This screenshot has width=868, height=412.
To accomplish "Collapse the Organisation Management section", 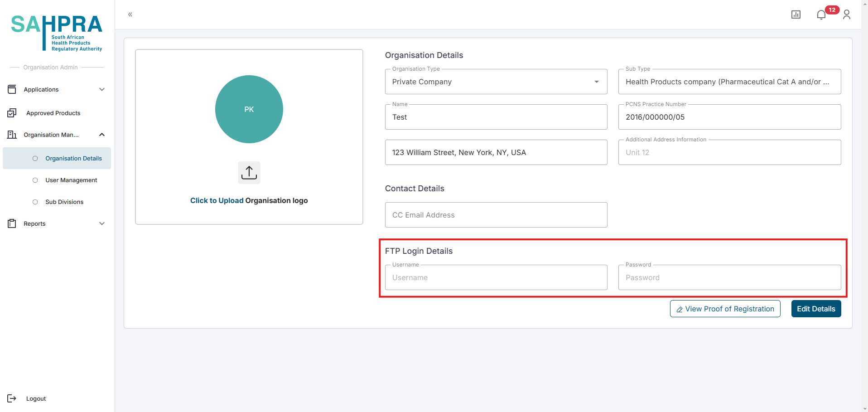I will (102, 135).
